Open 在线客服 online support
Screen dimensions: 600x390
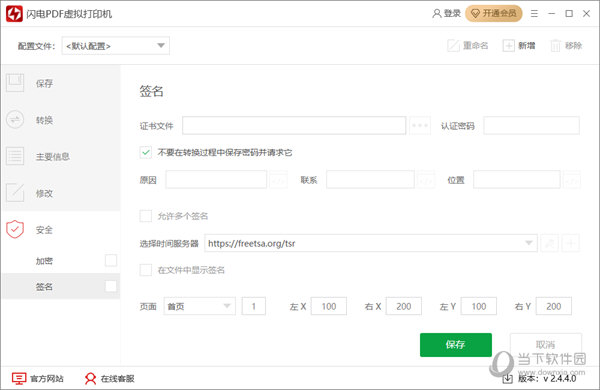tap(109, 379)
